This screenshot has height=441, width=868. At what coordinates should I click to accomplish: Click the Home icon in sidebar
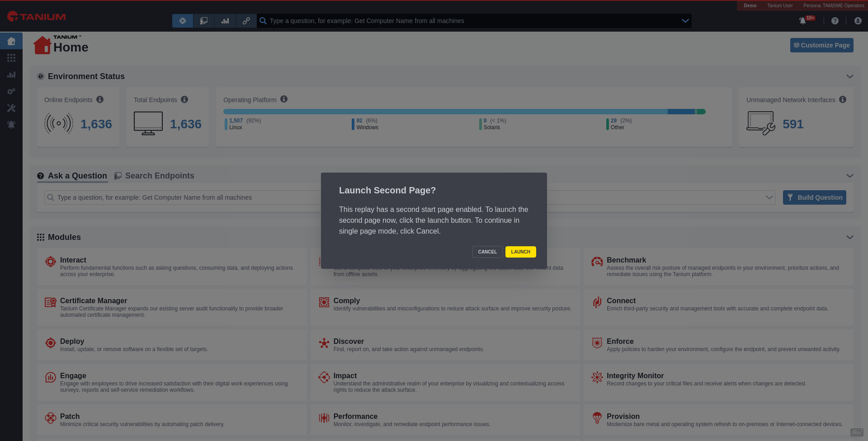coord(11,41)
